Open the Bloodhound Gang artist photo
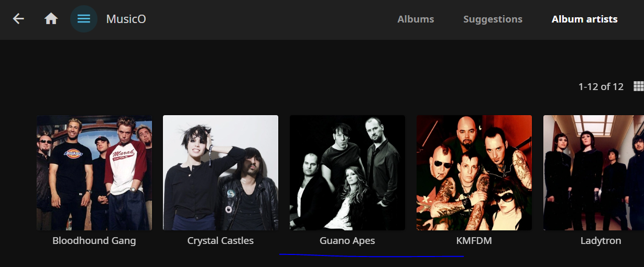 (x=94, y=173)
